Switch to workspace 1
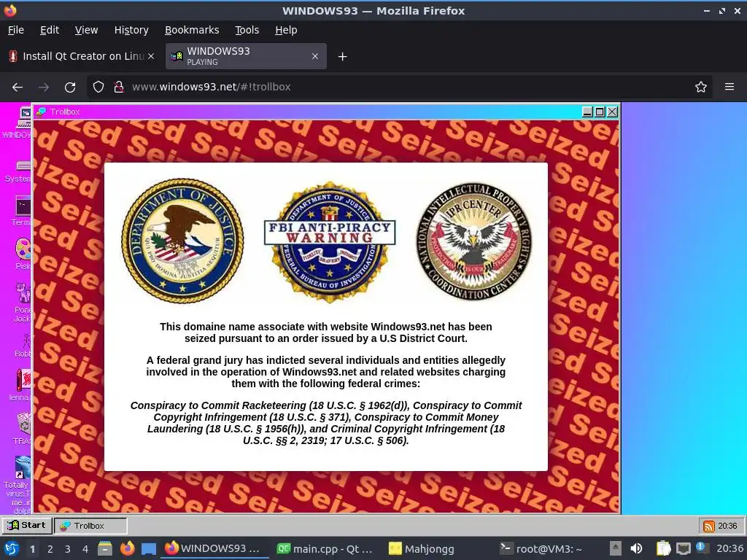The height and width of the screenshot is (560, 747). click(32, 549)
